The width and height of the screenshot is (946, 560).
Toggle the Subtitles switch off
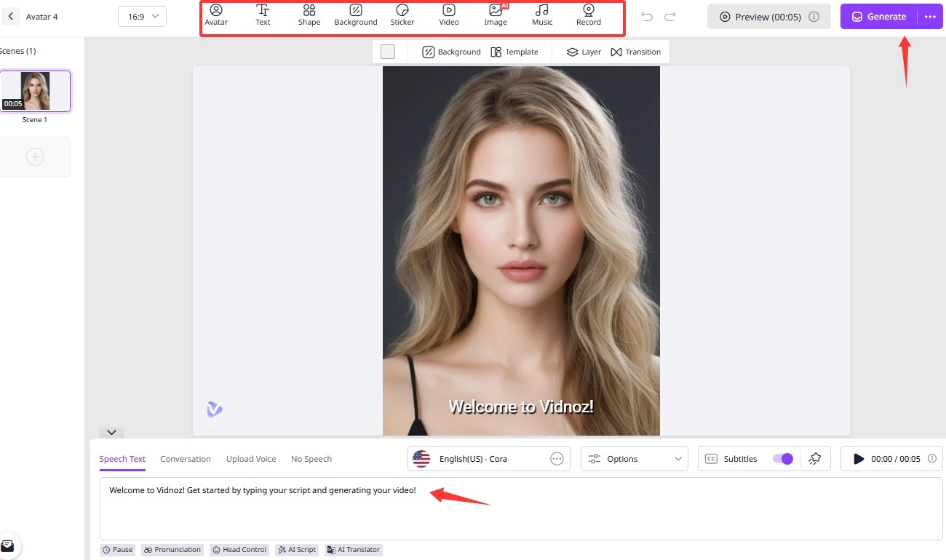783,459
